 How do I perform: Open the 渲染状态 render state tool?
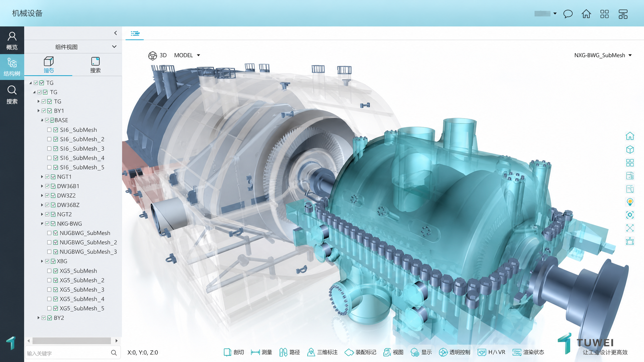click(528, 352)
